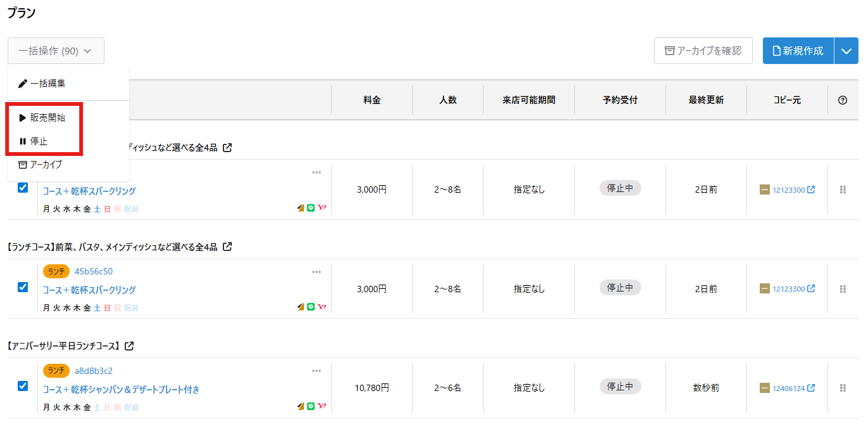Select 販売開始 from the bulk menu
Screen dimensions: 868x424
click(42, 118)
